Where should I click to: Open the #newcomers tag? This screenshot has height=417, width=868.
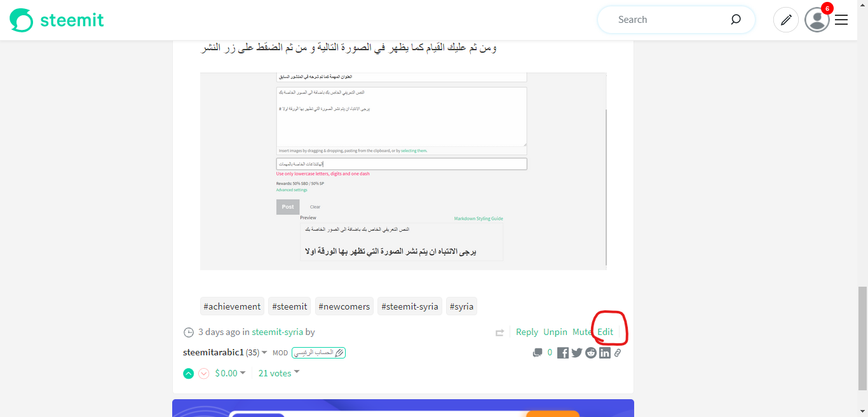344,306
